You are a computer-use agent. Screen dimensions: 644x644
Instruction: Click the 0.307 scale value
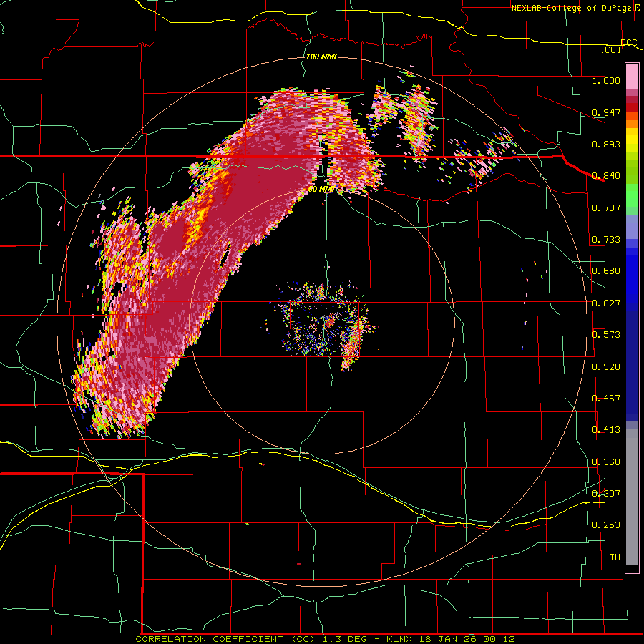click(606, 493)
